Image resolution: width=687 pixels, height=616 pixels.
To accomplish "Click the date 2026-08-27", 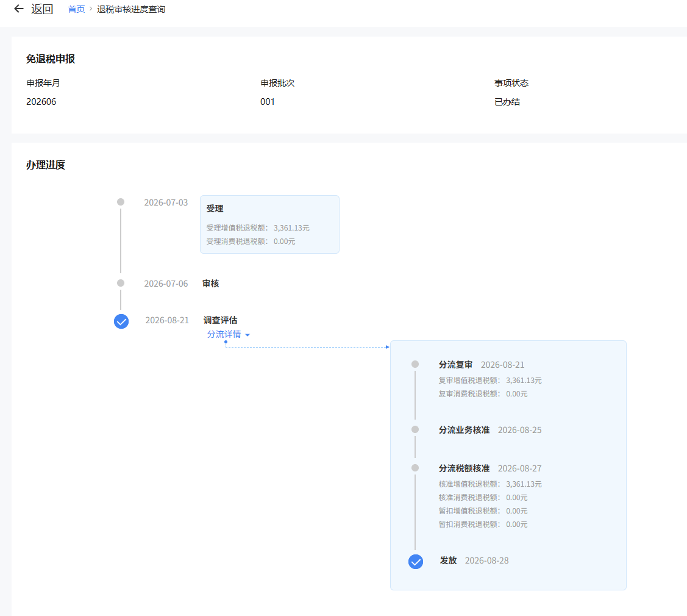I will coord(519,468).
